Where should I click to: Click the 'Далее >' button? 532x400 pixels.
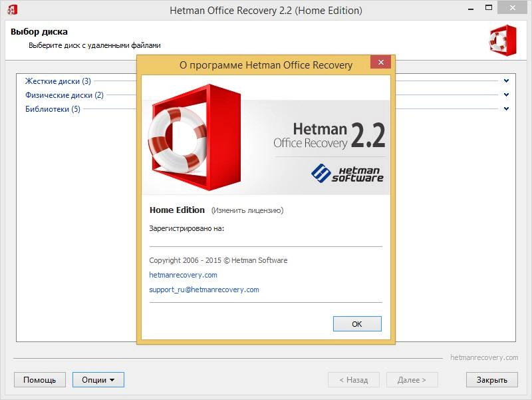pyautogui.click(x=412, y=379)
